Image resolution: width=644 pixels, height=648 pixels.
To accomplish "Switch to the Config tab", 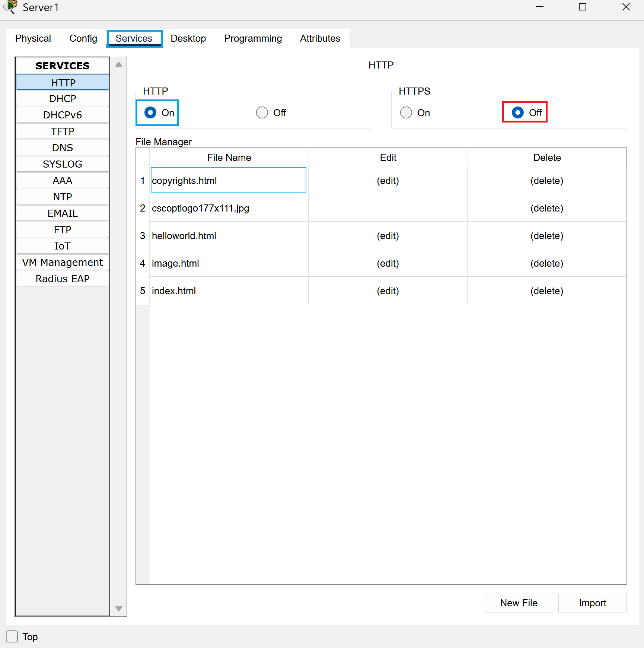I will pyautogui.click(x=83, y=38).
